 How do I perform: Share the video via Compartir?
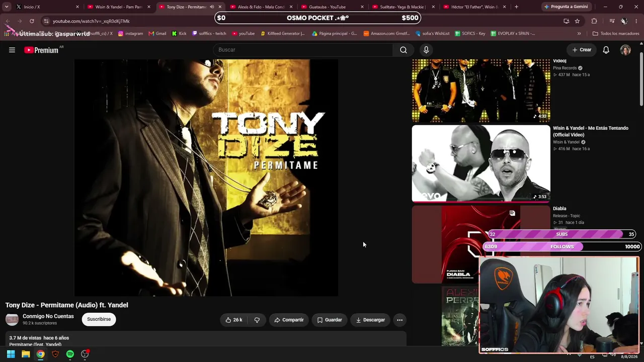pyautogui.click(x=289, y=320)
